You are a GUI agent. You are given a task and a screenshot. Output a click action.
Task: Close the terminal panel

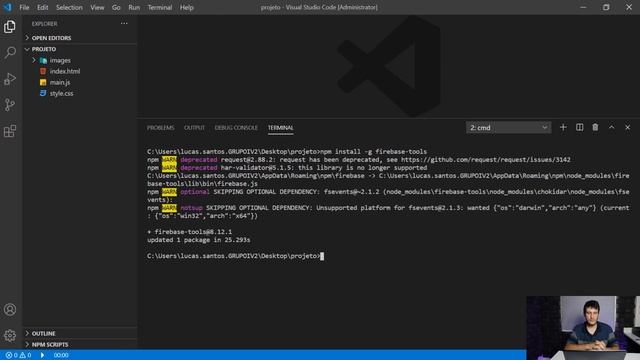tap(627, 127)
